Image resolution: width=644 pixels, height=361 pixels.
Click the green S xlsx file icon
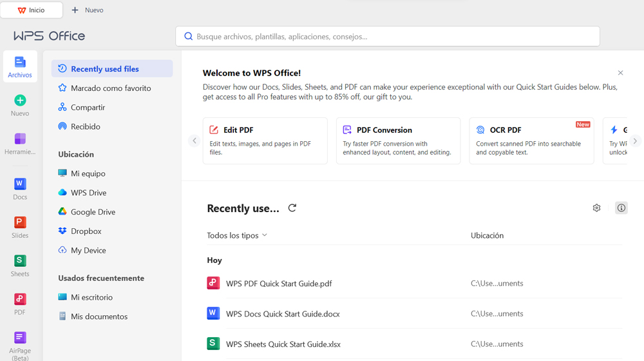click(213, 344)
